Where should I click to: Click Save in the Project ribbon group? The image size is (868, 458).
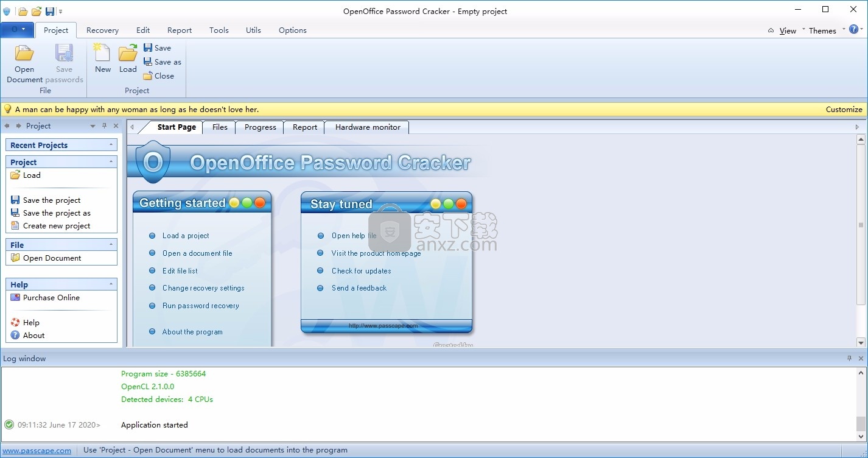coord(157,48)
